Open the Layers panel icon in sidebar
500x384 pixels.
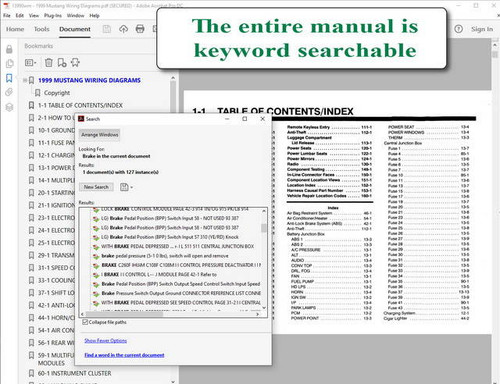pos(9,107)
